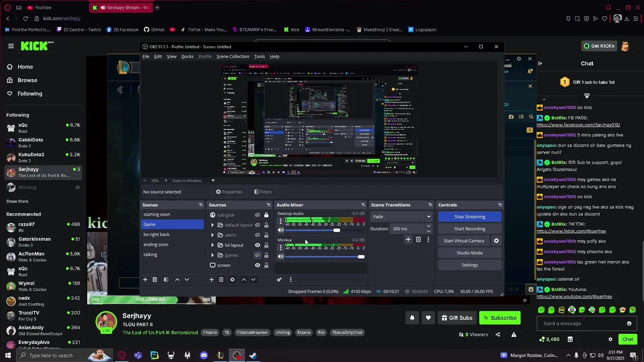Open the Kick hamburger menu

(x=11, y=46)
